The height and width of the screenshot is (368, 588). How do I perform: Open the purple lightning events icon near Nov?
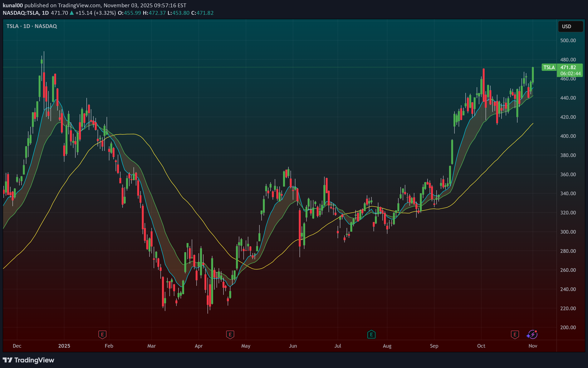click(x=532, y=334)
